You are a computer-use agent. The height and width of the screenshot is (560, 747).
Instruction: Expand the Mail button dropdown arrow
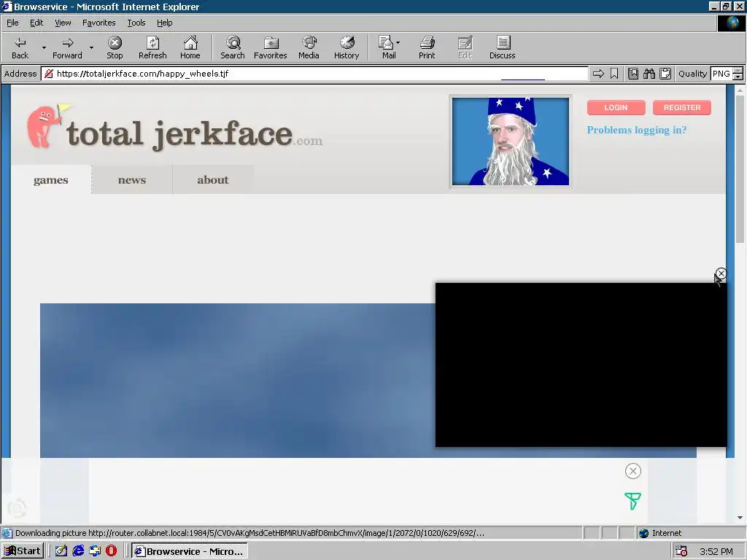[398, 43]
